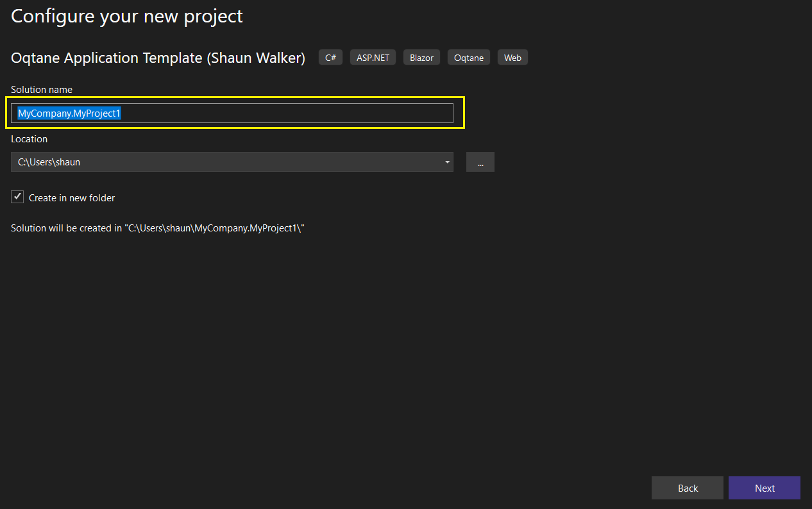Viewport: 812px width, 509px height.
Task: Click the 'Solution will be created in' message
Action: (157, 228)
